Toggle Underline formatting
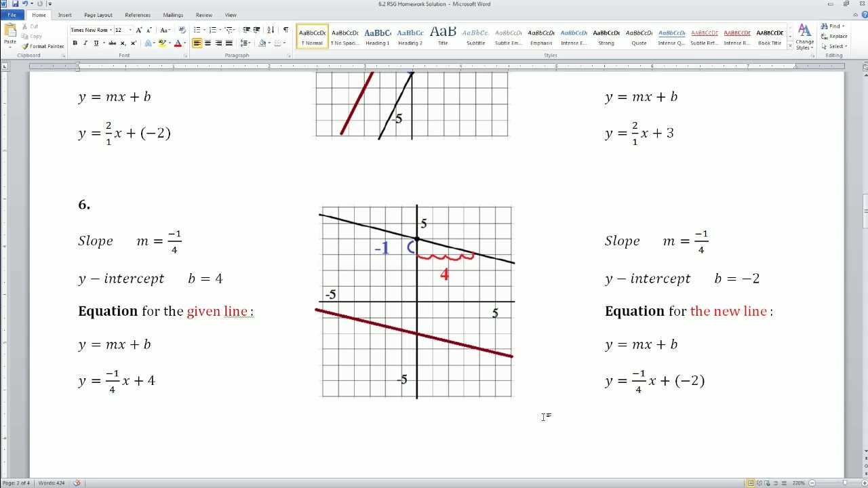The image size is (868, 488). point(98,43)
